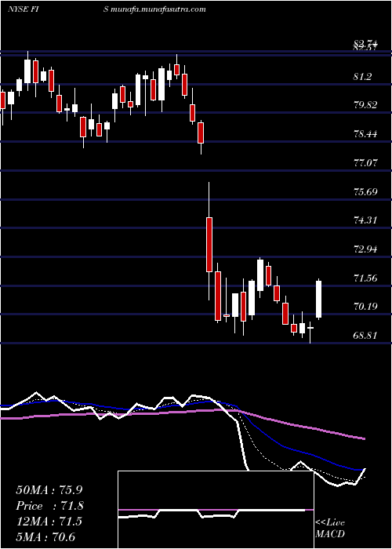The width and height of the screenshot is (392, 549).
Task: Click the 71.56 price axis label
Action: (x=365, y=278)
